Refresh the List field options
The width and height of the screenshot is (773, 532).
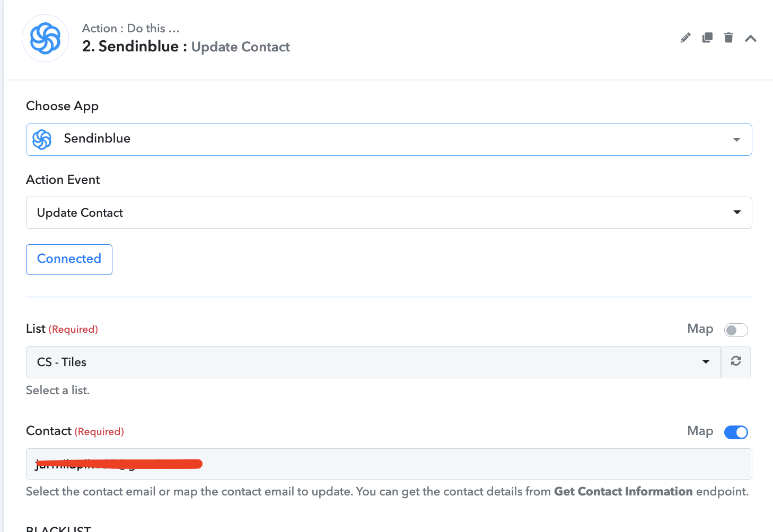coord(736,361)
